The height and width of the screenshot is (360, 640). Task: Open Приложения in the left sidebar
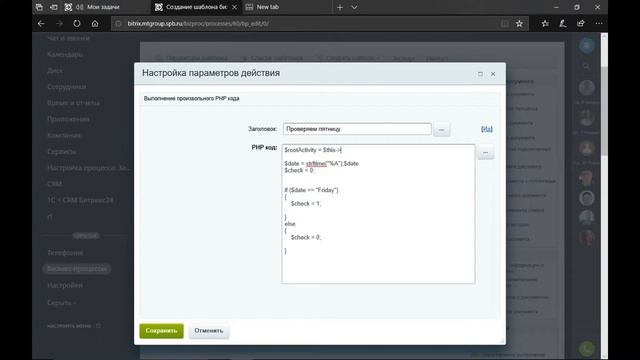click(68, 119)
